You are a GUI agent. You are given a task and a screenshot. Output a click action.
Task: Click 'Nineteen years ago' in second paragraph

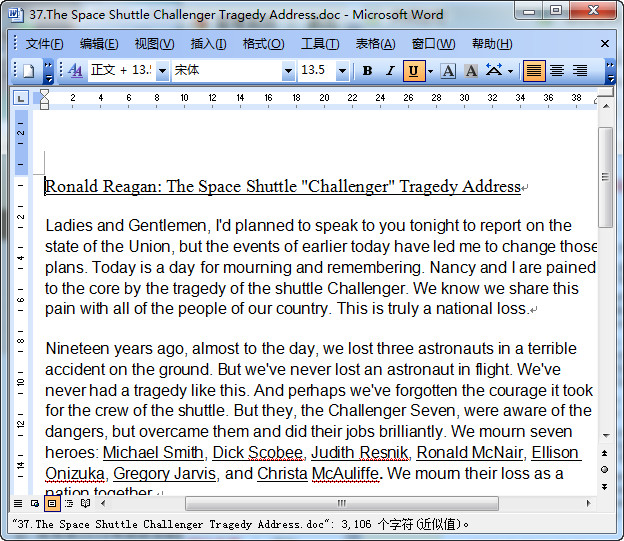115,349
